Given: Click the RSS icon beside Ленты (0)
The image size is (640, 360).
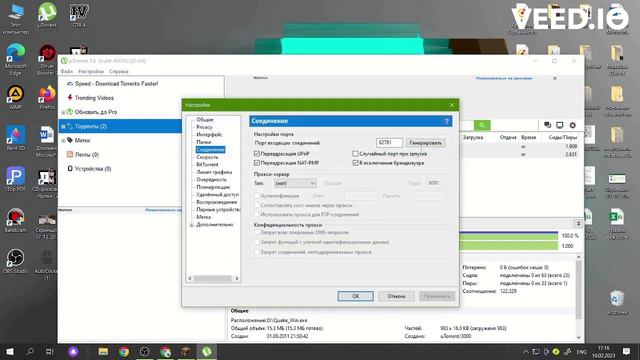Looking at the screenshot, I should (x=70, y=154).
